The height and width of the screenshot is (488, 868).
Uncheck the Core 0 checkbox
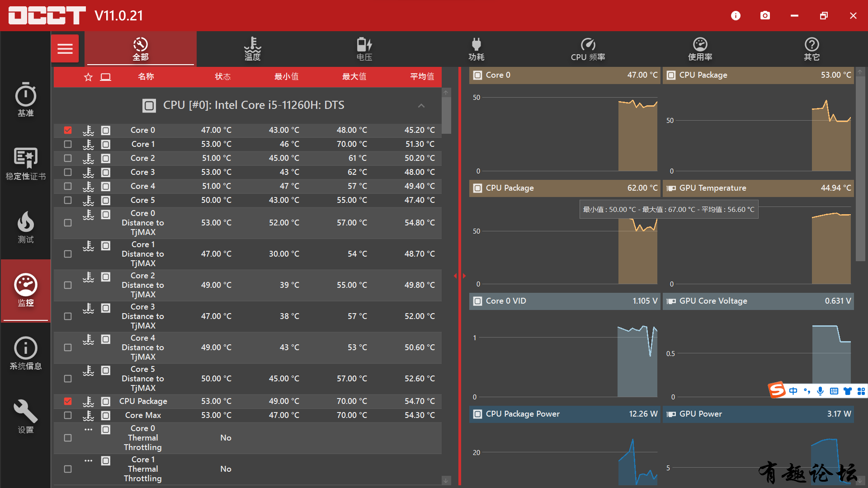point(68,130)
